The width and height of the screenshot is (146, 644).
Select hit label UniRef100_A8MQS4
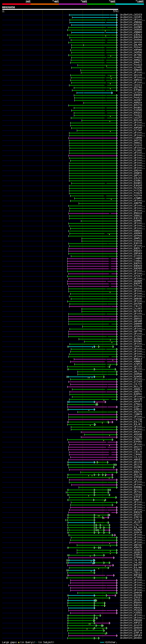(x=131, y=103)
